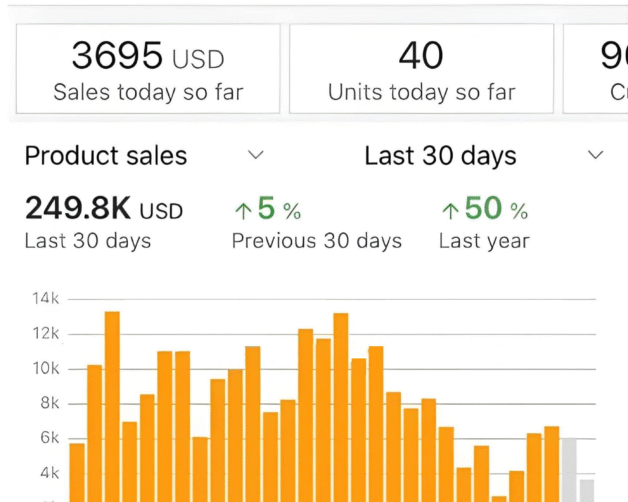Select the first orange bar in chart
Screen dimensions: 628x502
77,471
